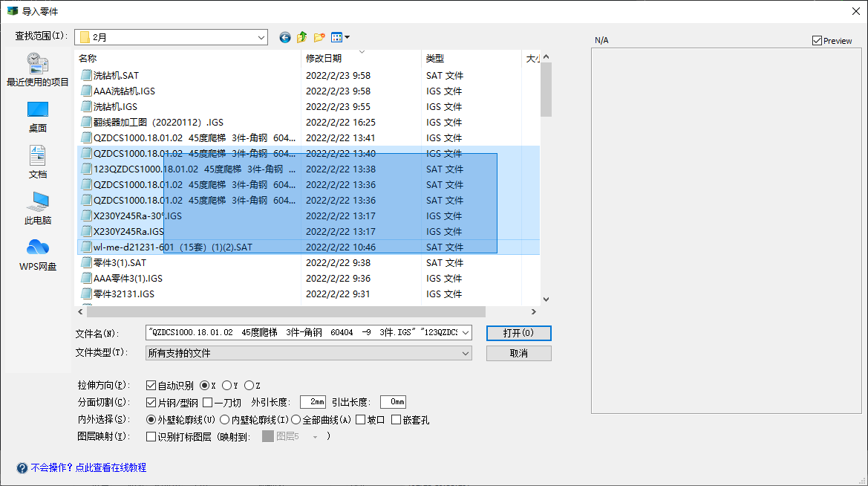
Task: Toggle the 自动识别 checkbox
Action: (x=151, y=386)
